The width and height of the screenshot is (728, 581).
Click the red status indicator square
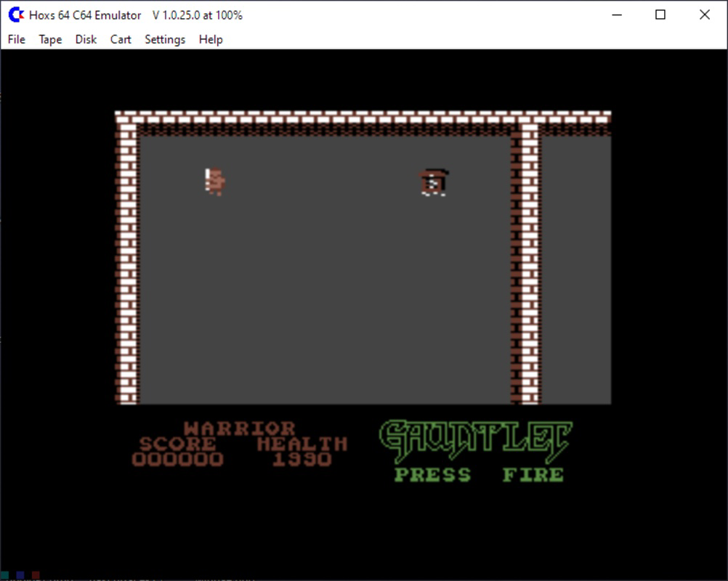(36, 575)
